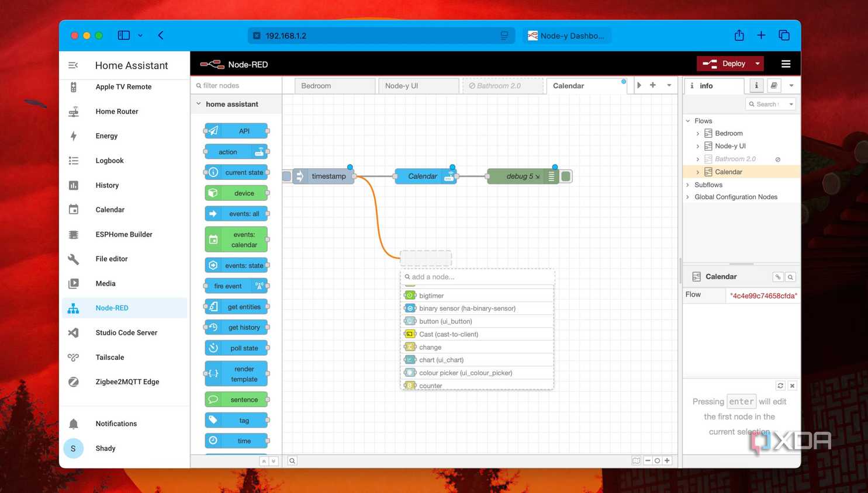The image size is (868, 493).
Task: Select the current state palette node
Action: 236,172
